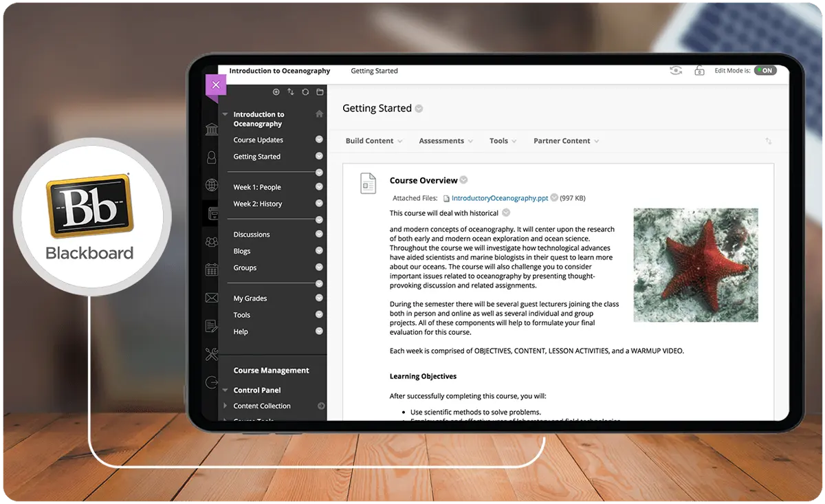Click the student preview eye icon
Viewport: 825px width, 504px height.
[676, 71]
